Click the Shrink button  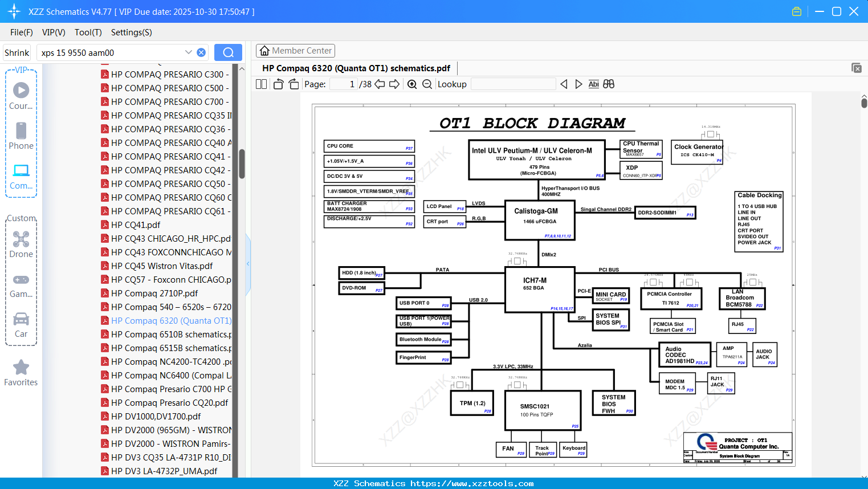pyautogui.click(x=17, y=52)
